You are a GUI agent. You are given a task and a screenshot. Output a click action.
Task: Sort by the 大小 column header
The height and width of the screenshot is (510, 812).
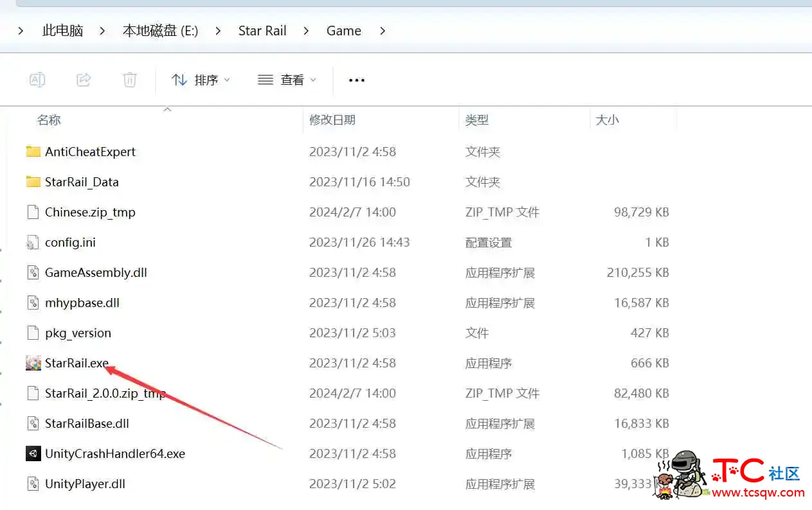pos(608,119)
